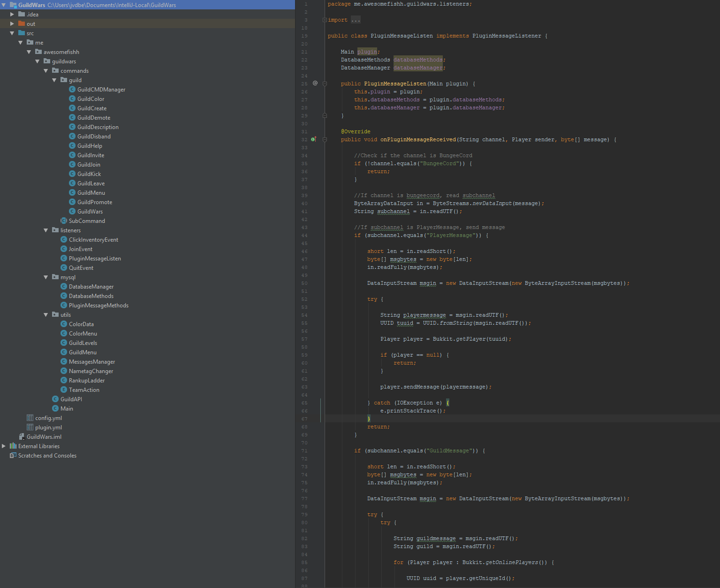
Task: Click the class icon next to GuildCMDManager
Action: tap(72, 89)
